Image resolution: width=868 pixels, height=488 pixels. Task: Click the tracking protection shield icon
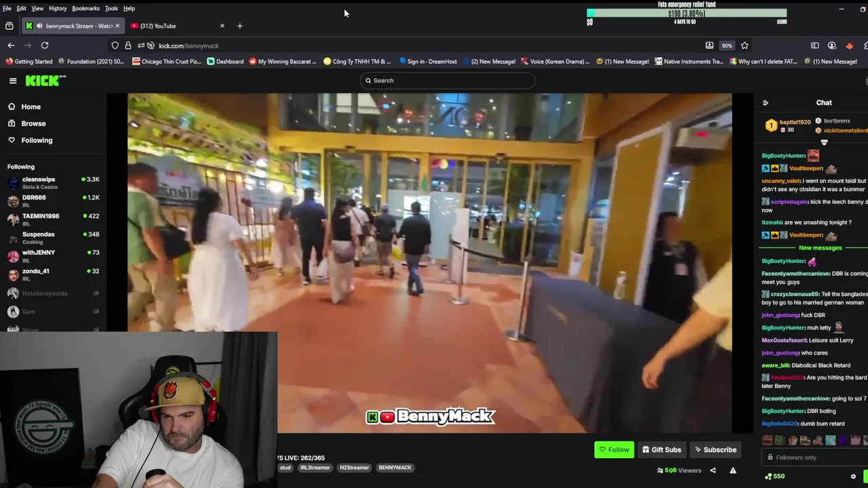point(115,45)
